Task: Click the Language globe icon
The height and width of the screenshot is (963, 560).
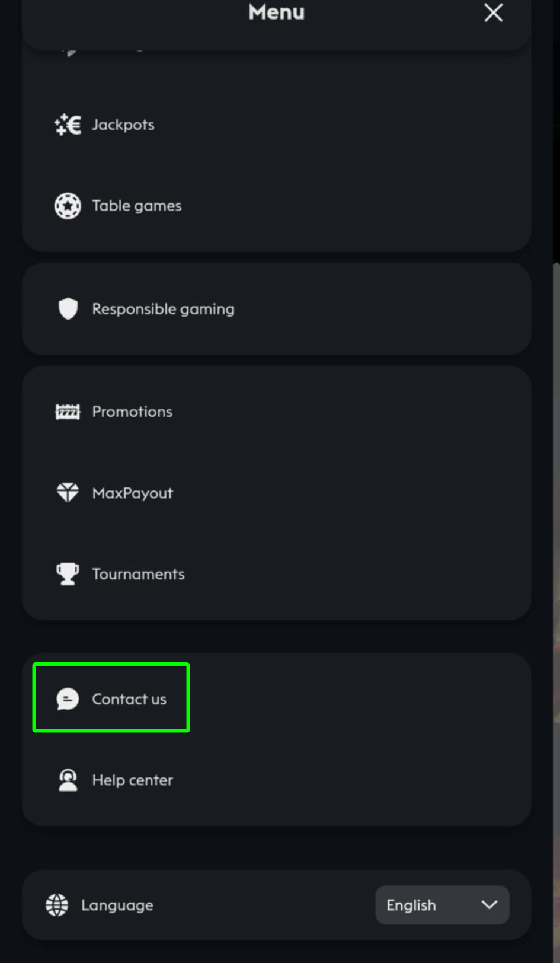Action: 57,905
